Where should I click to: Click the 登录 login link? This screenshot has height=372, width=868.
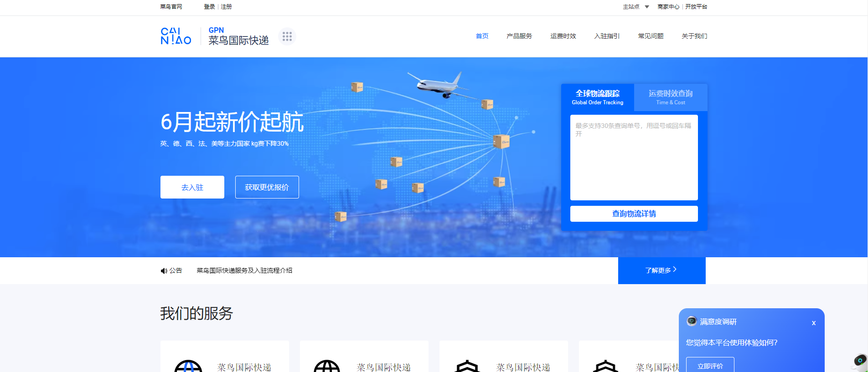click(209, 7)
